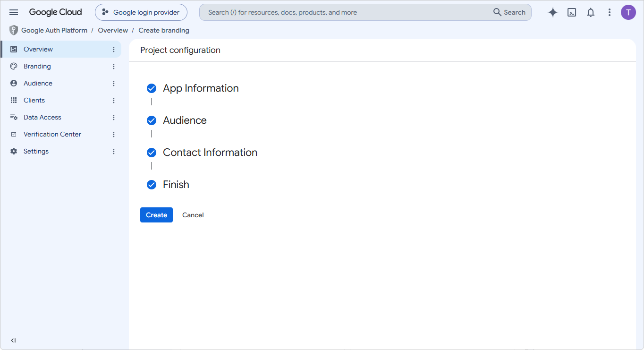Viewport: 644px width, 350px height.
Task: Open more options next to Clients
Action: coord(114,101)
